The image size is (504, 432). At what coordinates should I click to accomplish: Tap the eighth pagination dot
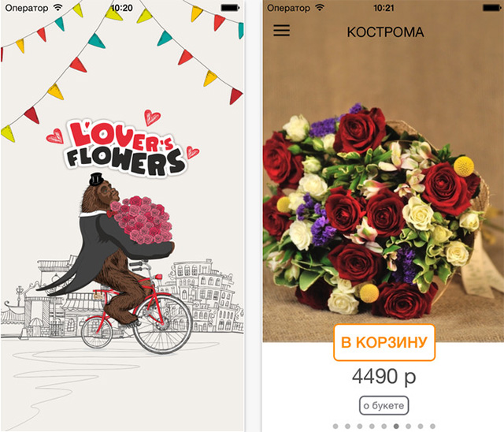(x=421, y=426)
